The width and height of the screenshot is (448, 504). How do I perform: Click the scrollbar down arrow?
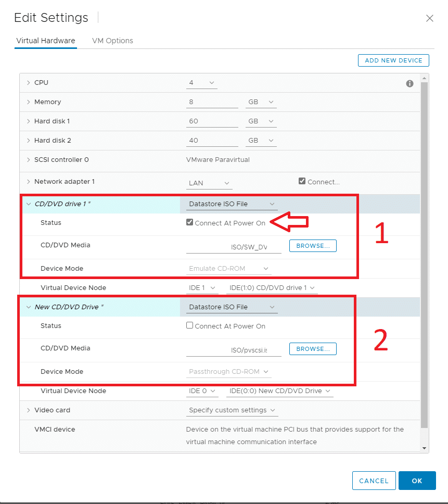424,448
